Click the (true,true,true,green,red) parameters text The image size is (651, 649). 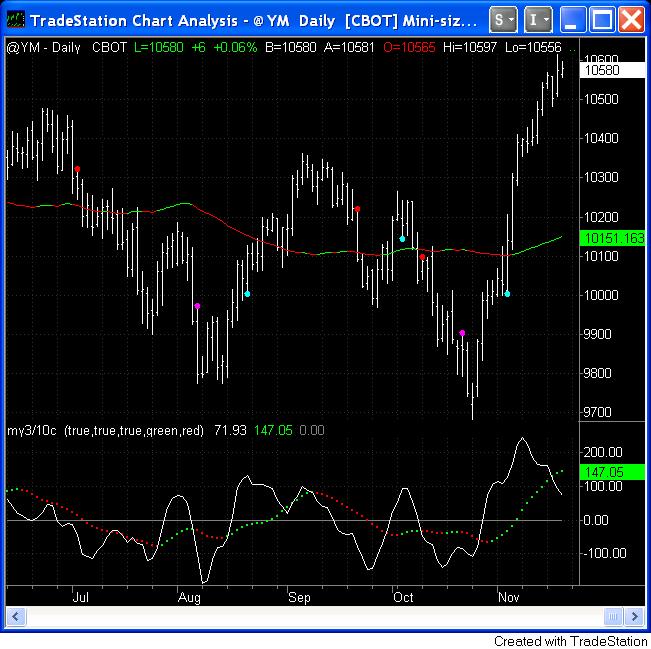[x=134, y=431]
